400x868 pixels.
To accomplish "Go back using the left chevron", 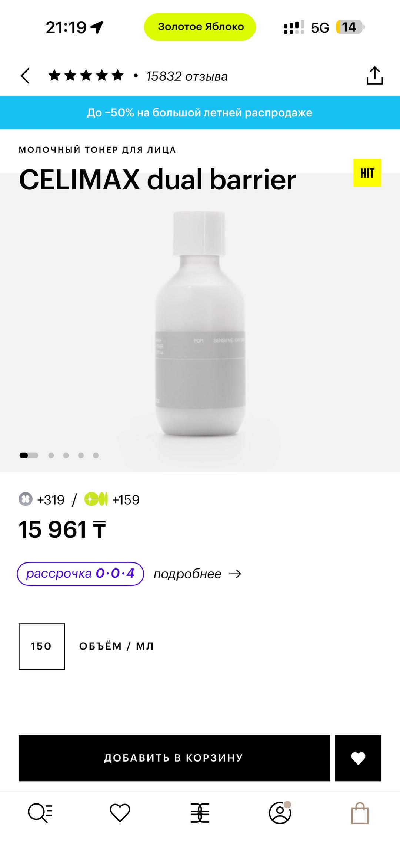I will click(x=25, y=76).
